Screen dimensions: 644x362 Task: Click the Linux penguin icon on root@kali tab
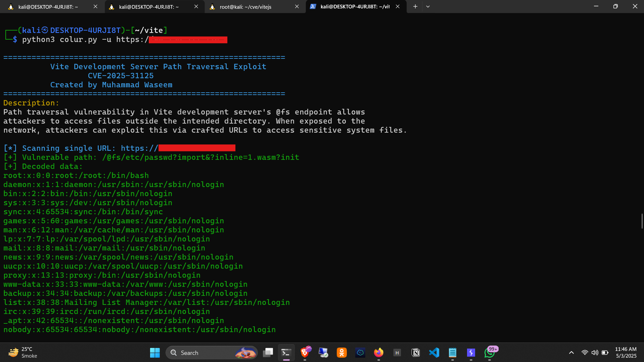[212, 7]
